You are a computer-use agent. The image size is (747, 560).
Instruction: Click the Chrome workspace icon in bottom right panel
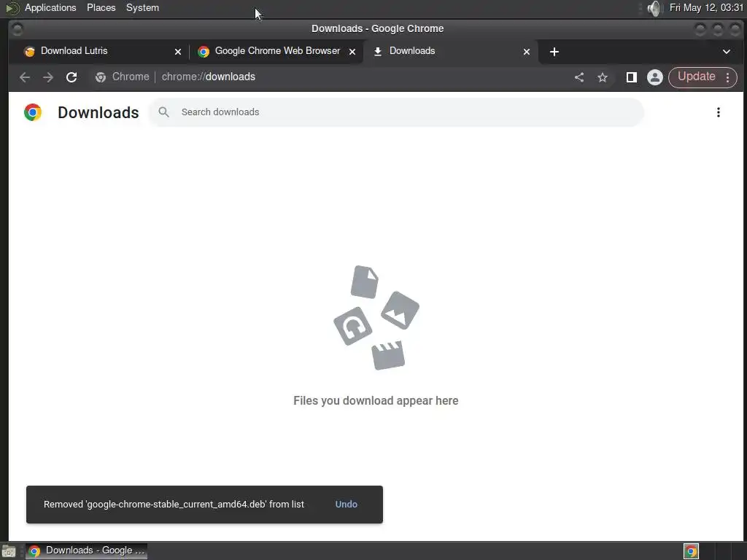(x=692, y=551)
